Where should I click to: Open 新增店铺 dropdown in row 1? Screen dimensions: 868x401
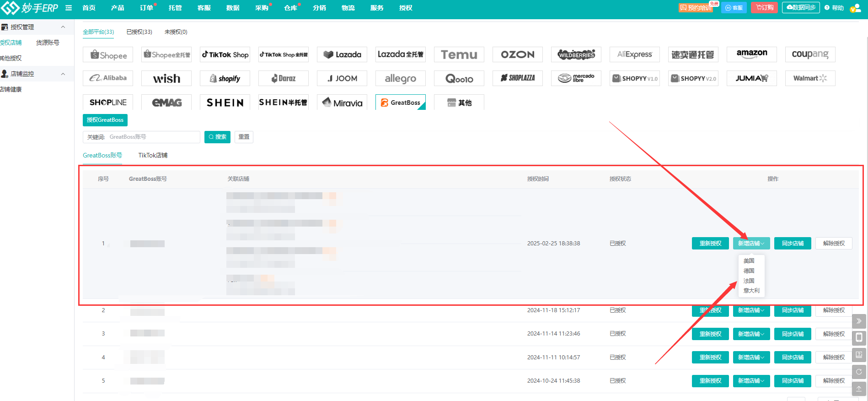tap(751, 244)
